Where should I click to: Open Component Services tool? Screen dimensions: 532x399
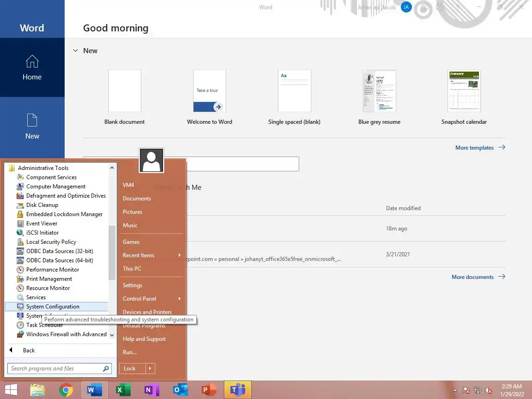[x=51, y=177]
